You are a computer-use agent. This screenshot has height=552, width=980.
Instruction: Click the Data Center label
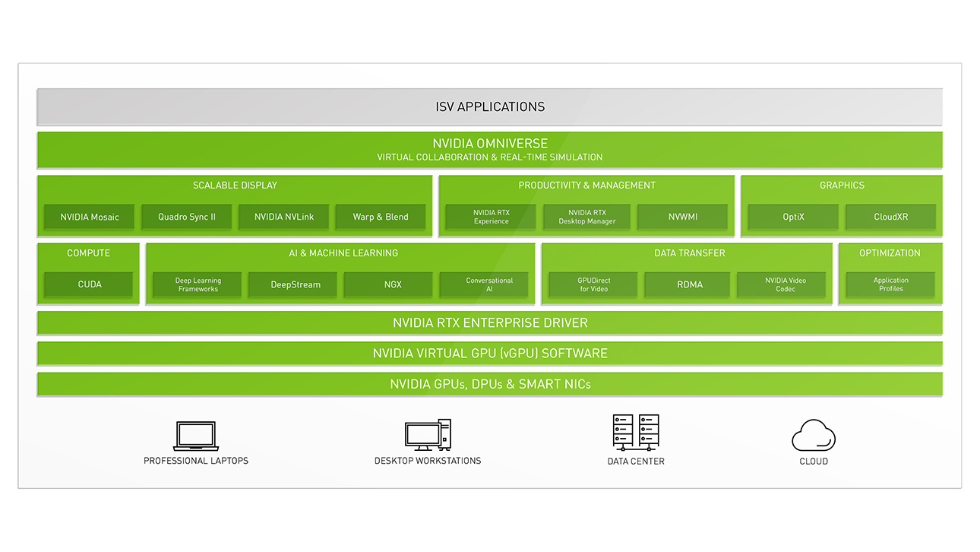click(636, 462)
